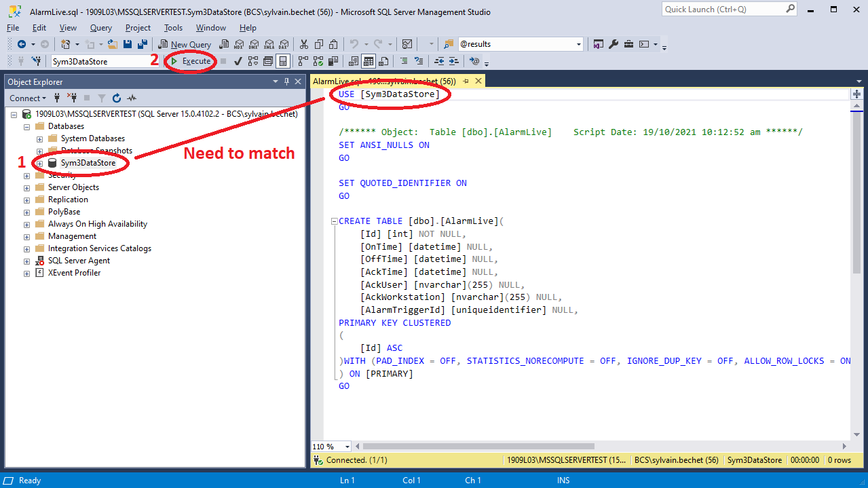Click the Navigate Backward arrow icon
Image resolution: width=868 pixels, height=488 pixels.
[x=22, y=44]
